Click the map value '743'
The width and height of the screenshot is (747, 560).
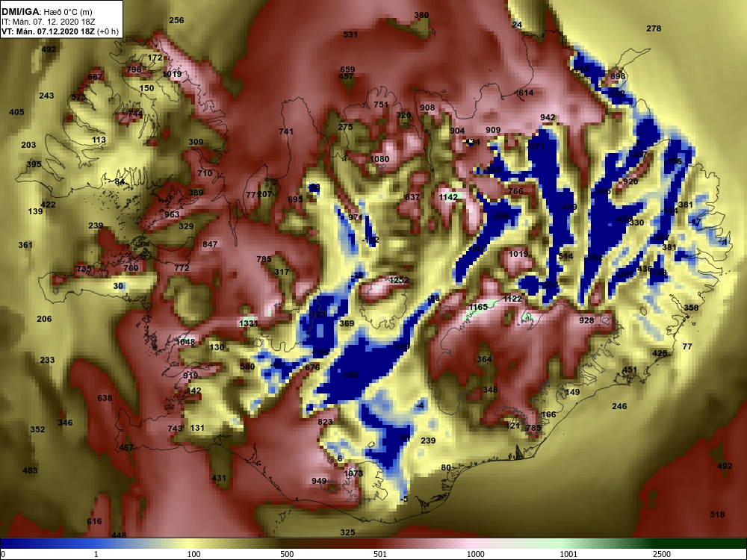[176, 429]
